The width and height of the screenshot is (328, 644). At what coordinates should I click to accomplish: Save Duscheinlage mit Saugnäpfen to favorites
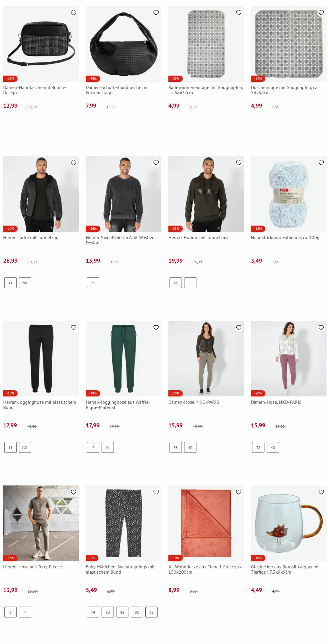pos(321,13)
